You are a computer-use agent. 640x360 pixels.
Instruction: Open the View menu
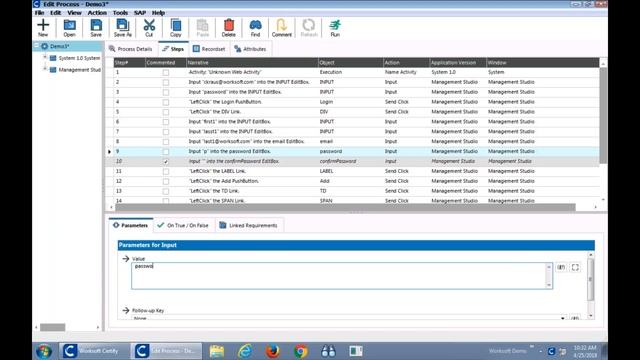tap(74, 13)
